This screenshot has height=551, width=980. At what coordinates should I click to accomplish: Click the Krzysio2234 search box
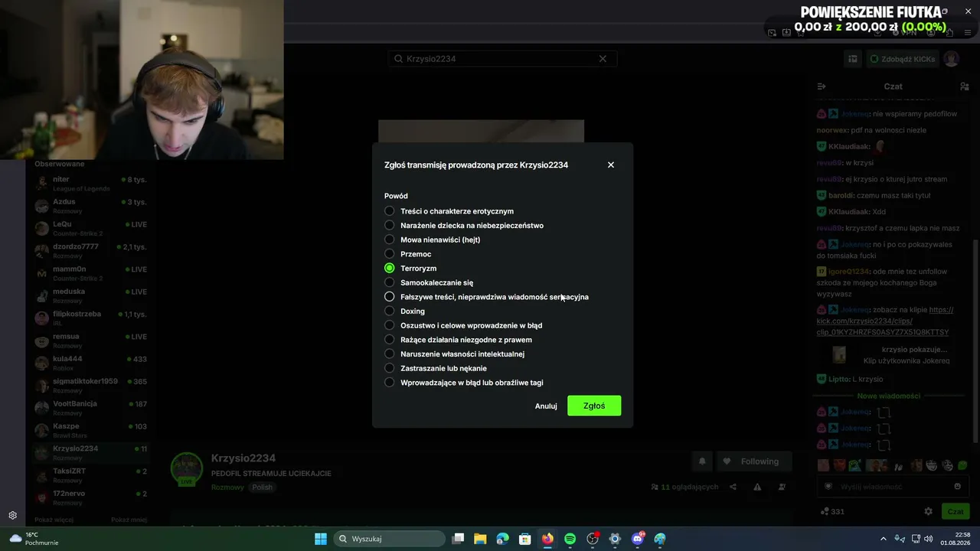tap(501, 59)
